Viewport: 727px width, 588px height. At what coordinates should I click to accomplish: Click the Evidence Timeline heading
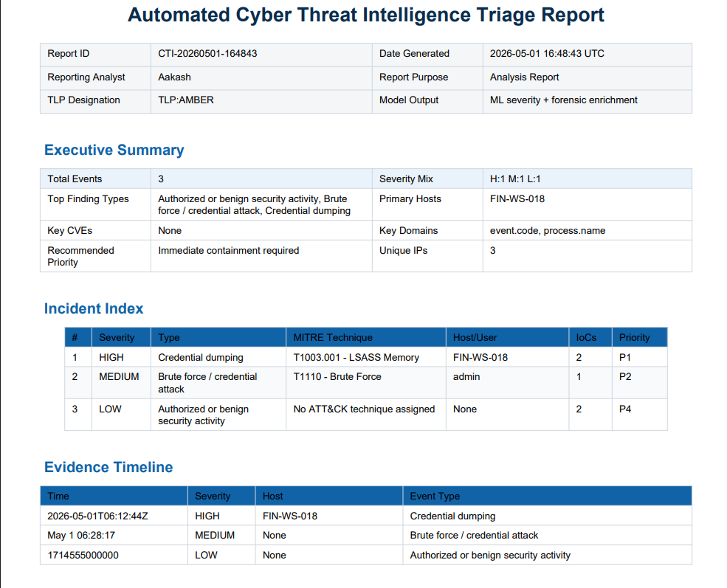coord(108,467)
